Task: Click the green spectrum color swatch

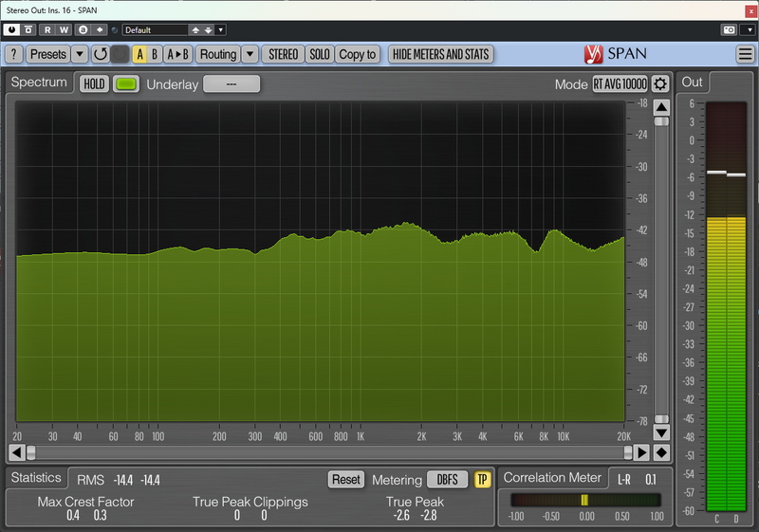Action: tap(126, 84)
